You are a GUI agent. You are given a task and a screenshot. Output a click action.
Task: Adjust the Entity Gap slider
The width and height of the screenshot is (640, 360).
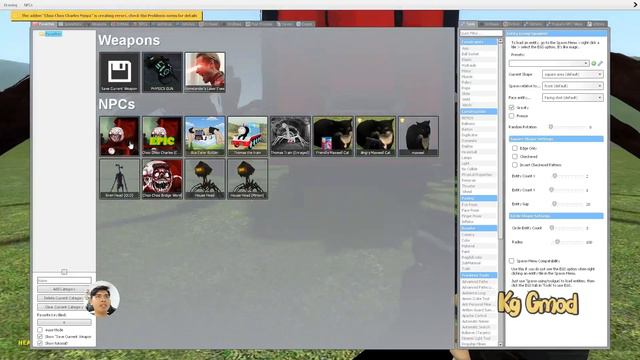point(554,204)
